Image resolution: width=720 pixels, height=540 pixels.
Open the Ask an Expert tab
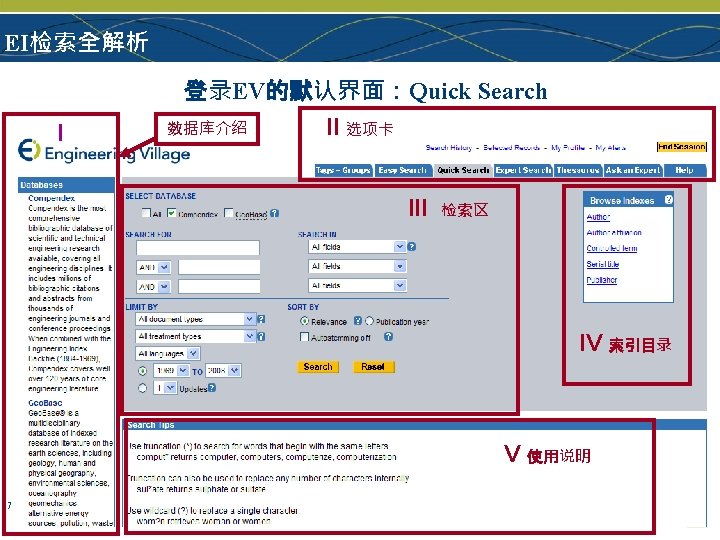pyautogui.click(x=633, y=170)
